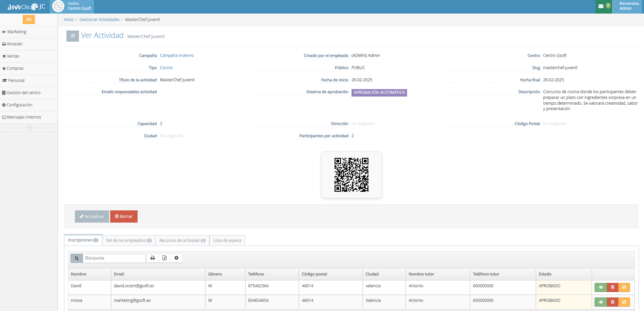Open the Personal sidebar menu

(29, 81)
